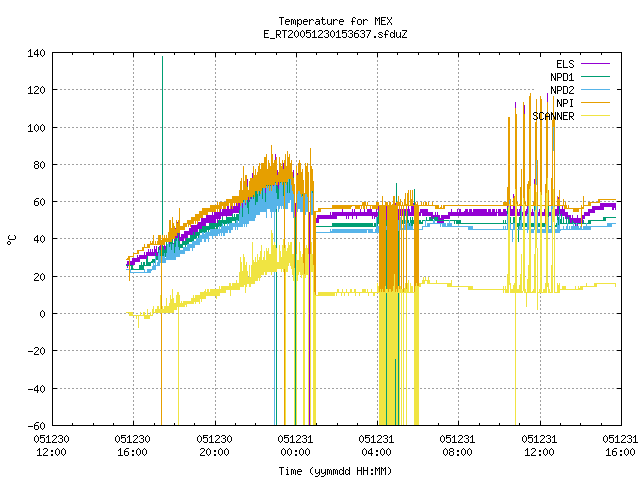
Task: Click the 051230 20:00 x-axis label
Action: pyautogui.click(x=214, y=446)
